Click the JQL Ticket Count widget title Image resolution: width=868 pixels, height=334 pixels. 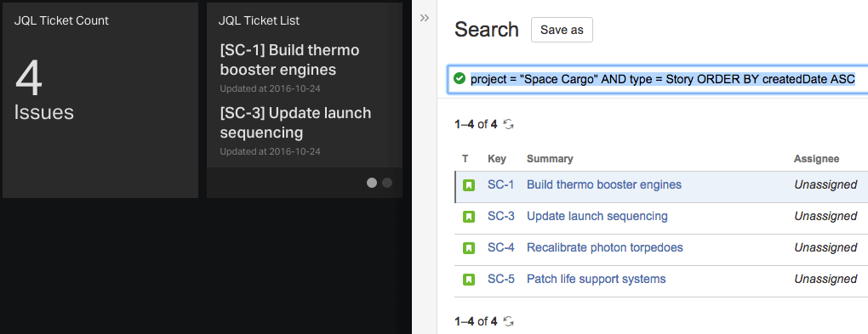(61, 21)
